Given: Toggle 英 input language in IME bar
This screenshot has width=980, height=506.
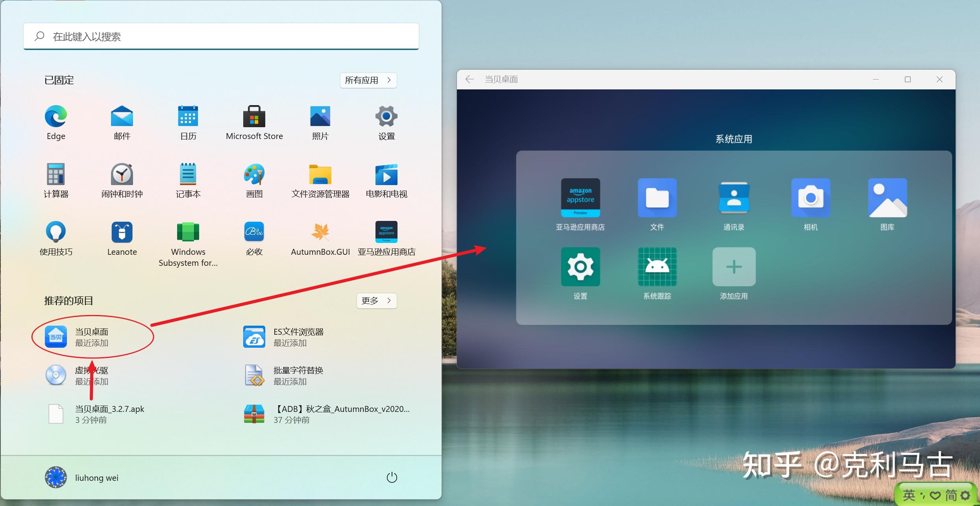Looking at the screenshot, I should [909, 495].
